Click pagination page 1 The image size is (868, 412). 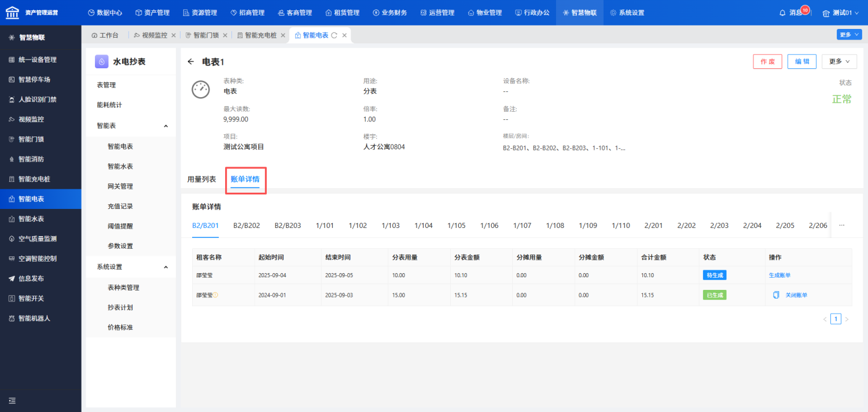point(836,319)
